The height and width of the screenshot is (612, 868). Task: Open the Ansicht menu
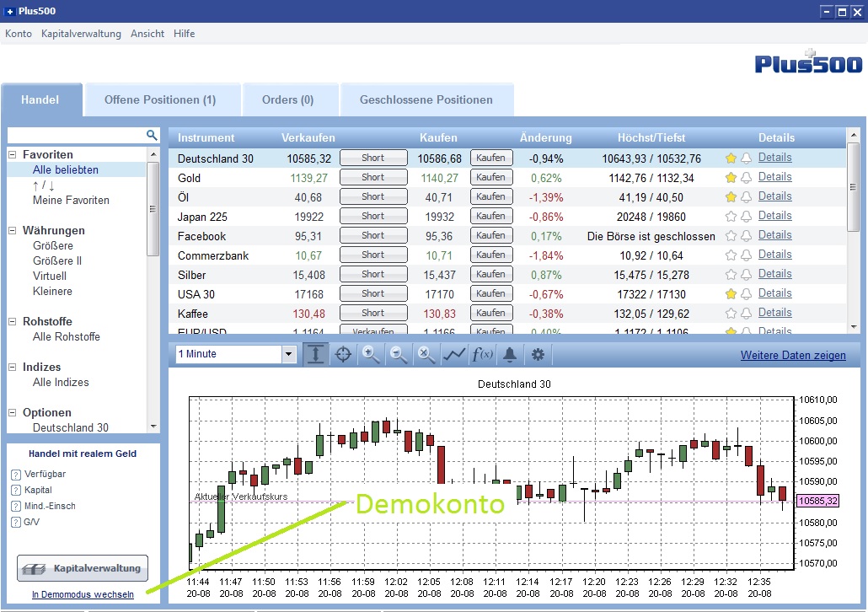(147, 34)
